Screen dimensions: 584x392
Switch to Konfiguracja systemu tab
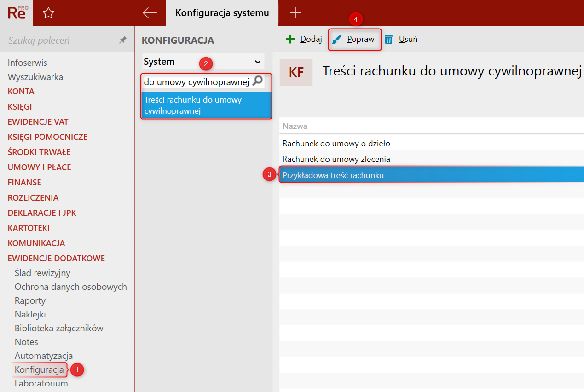click(x=222, y=13)
